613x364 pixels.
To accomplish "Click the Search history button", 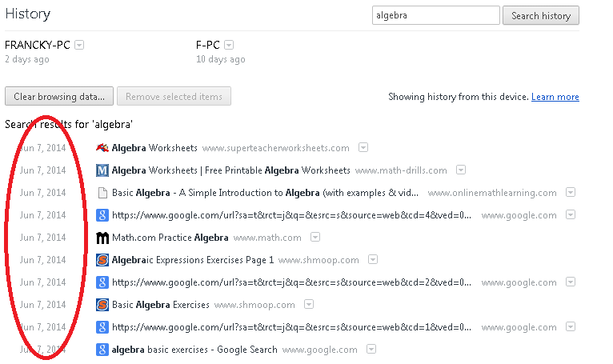I will (540, 15).
